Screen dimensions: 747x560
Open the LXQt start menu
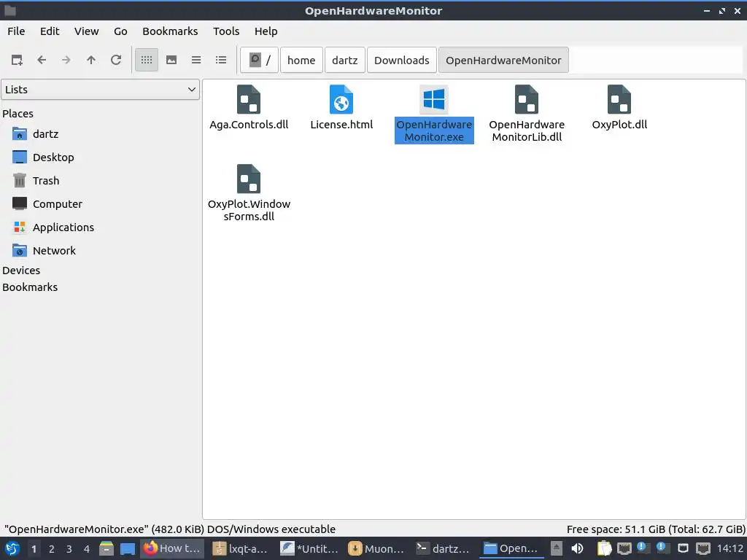pyautogui.click(x=12, y=548)
